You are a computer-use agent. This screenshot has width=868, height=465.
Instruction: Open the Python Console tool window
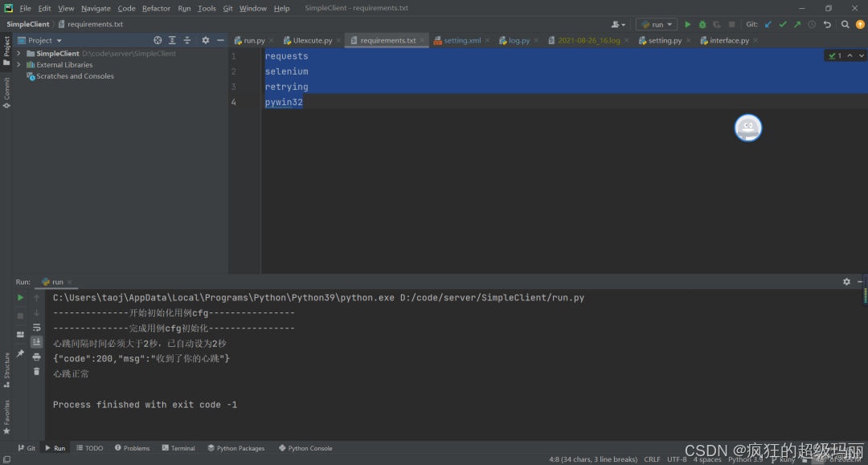coord(305,448)
